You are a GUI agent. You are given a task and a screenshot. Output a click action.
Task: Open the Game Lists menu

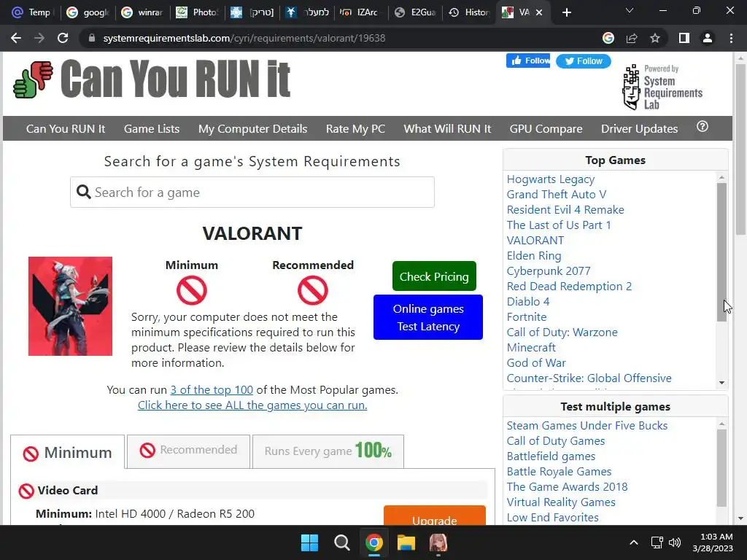pyautogui.click(x=152, y=128)
